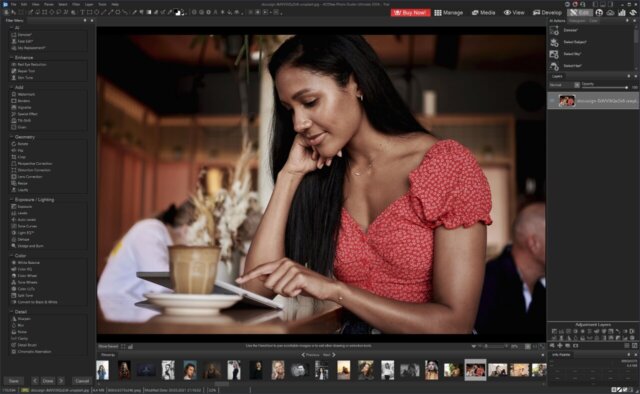Collapse the Enhance filter group
Image resolution: width=640 pixels, height=394 pixels.
point(11,58)
